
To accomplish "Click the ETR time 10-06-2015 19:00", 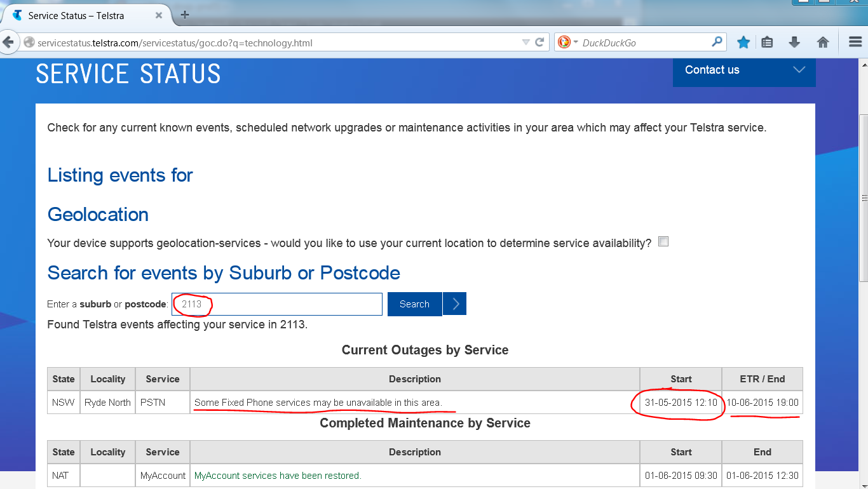I will pyautogui.click(x=763, y=403).
